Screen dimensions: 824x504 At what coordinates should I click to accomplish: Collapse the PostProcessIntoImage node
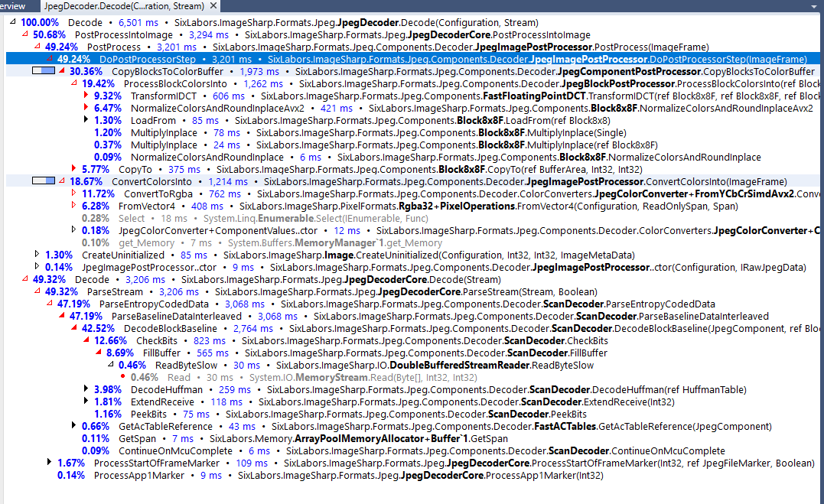point(24,34)
